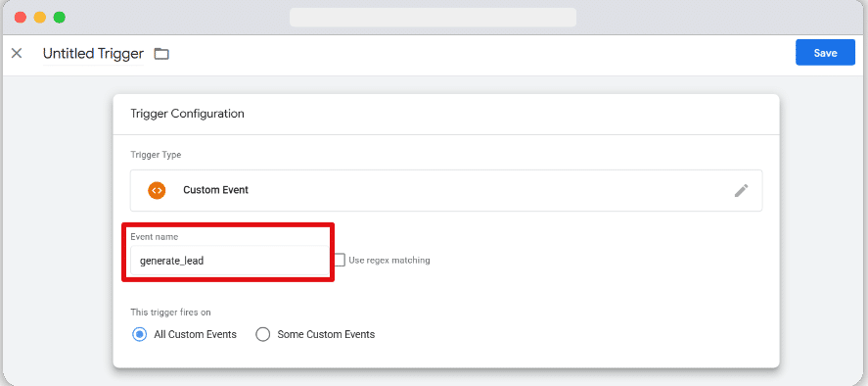Click the red macOS close window button

pyautogui.click(x=21, y=18)
